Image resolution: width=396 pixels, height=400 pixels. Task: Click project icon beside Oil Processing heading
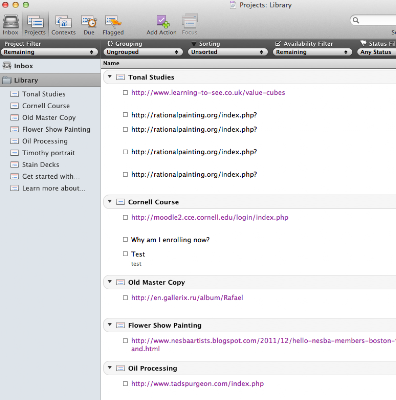pos(120,368)
